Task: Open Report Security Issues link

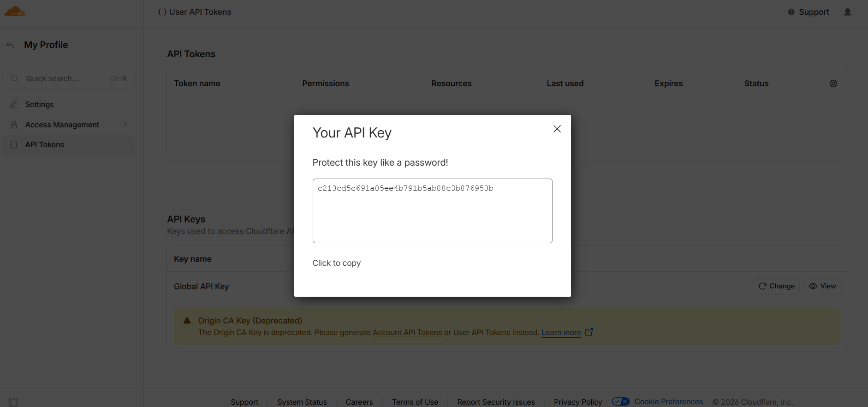Action: click(496, 402)
